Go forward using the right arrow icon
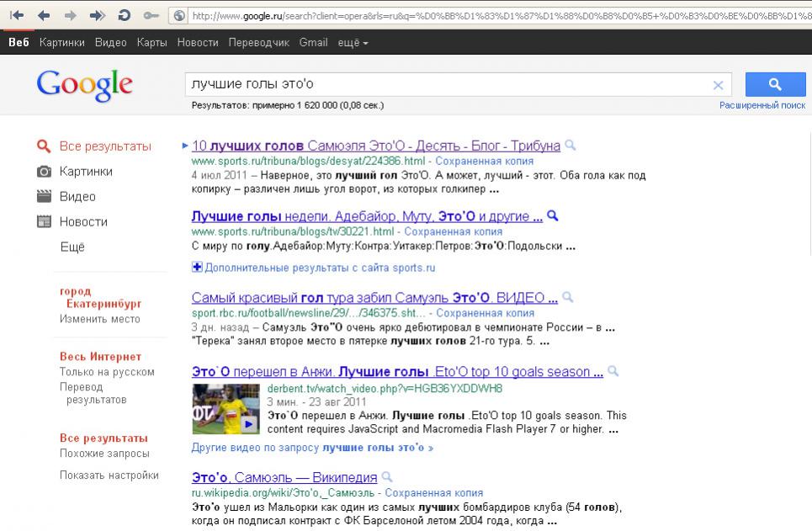The width and height of the screenshot is (812, 531). pos(71,15)
